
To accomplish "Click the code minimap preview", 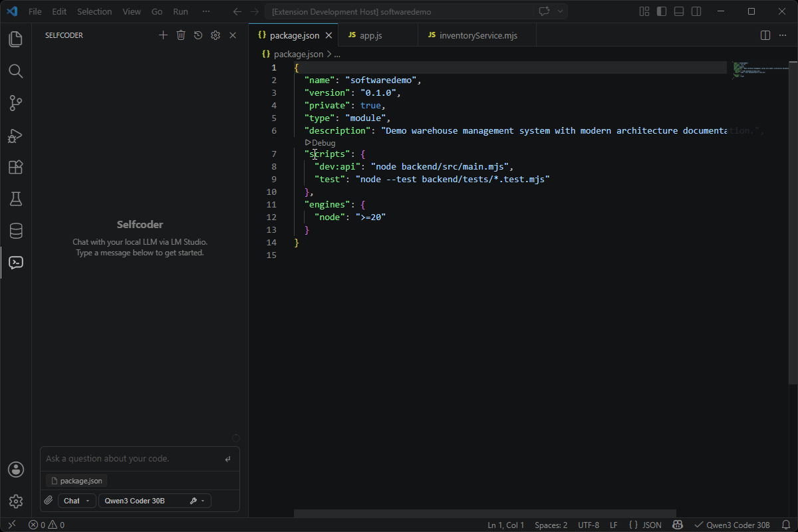I will point(759,70).
